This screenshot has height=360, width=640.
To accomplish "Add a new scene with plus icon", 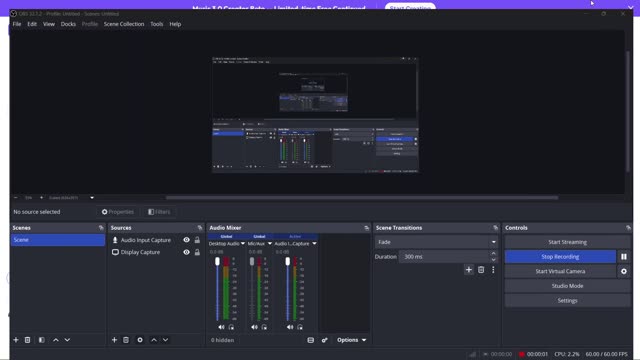I will [x=16, y=340].
